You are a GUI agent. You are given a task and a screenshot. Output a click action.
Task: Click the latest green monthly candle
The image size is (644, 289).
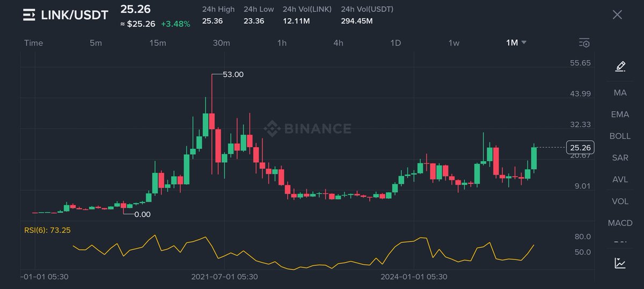click(535, 157)
